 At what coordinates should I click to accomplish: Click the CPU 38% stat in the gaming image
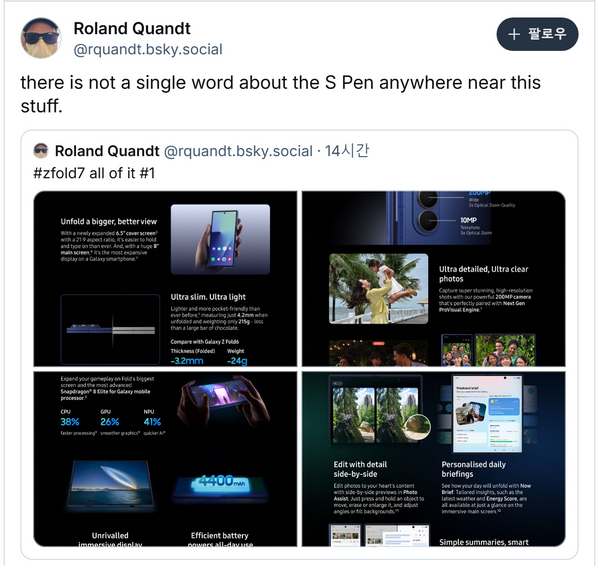click(70, 422)
